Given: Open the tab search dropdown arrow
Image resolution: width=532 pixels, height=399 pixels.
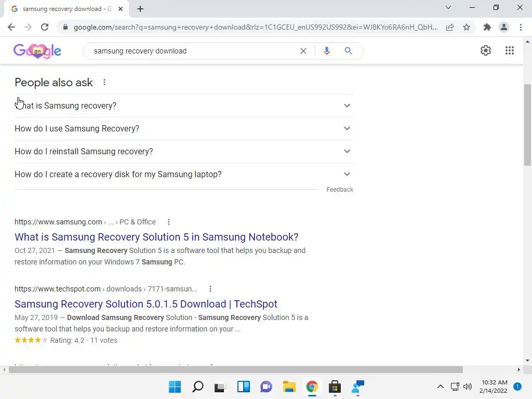Looking at the screenshot, I should [x=448, y=7].
